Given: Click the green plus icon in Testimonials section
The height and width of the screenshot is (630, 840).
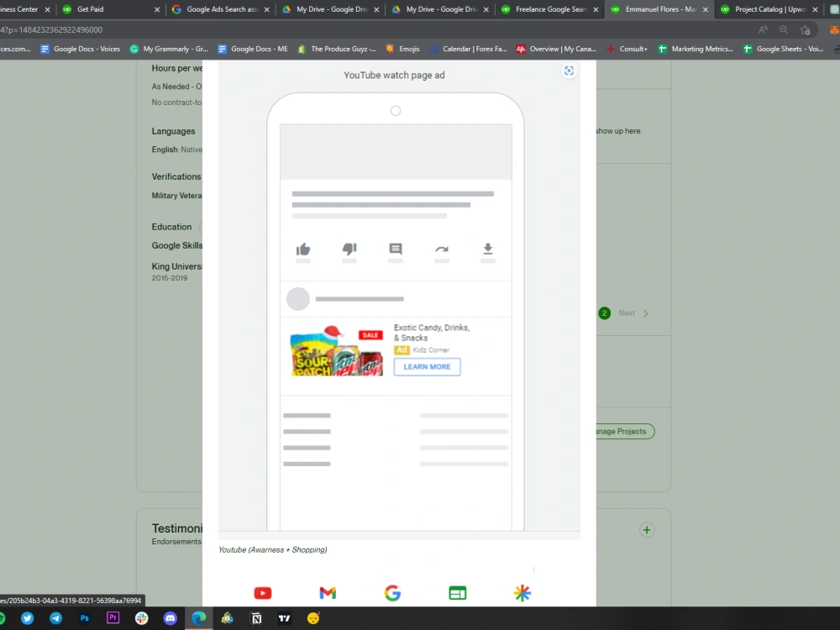Looking at the screenshot, I should point(647,530).
